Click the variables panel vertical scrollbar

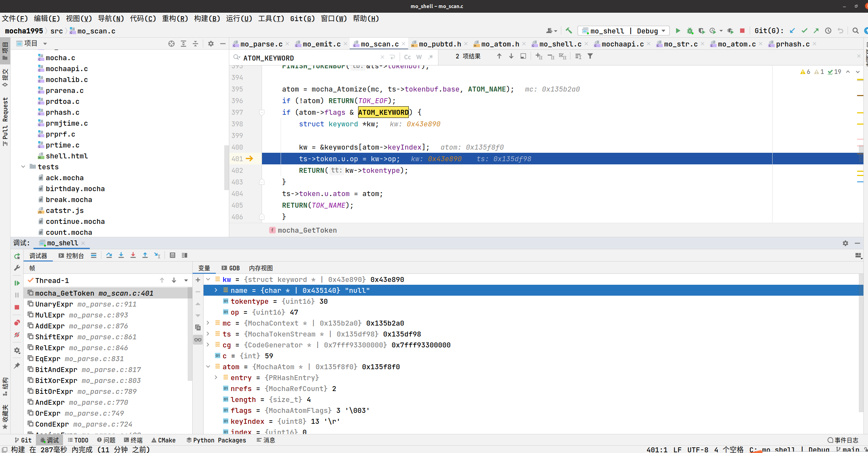(x=861, y=343)
